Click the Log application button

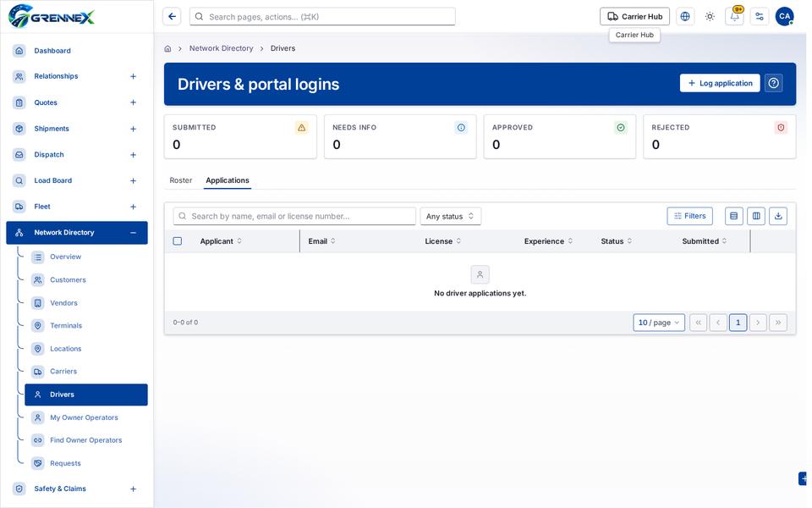720,83
